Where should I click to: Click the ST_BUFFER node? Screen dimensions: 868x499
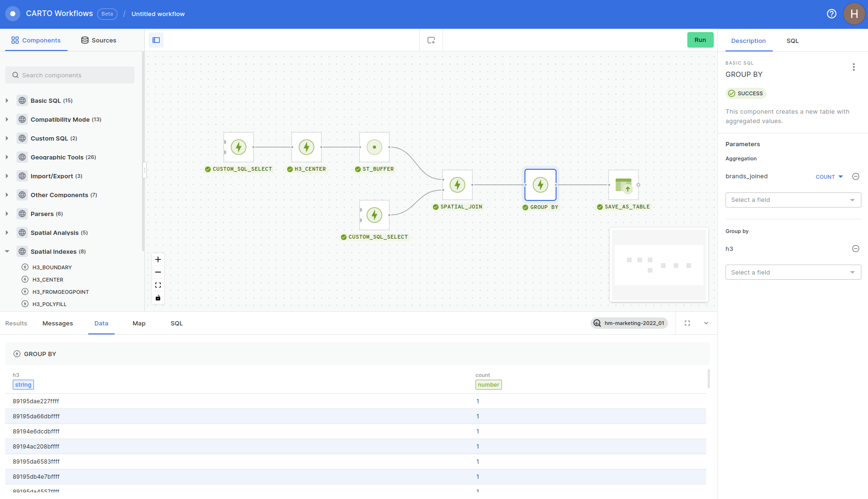374,147
